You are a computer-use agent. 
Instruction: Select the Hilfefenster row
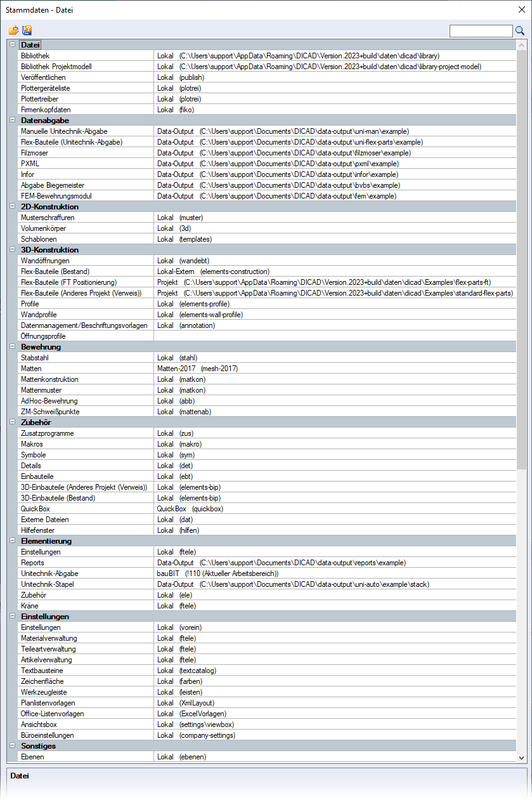tap(267, 530)
